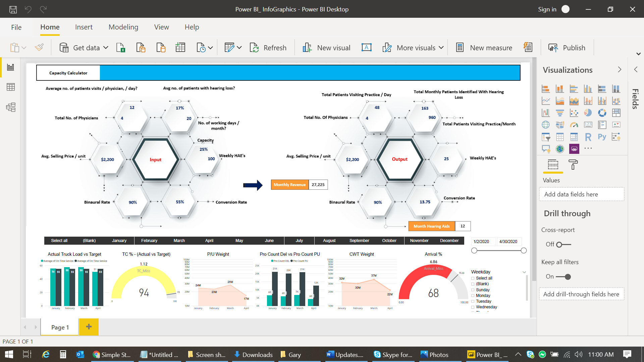Choose the Donut chart visual

tap(602, 113)
